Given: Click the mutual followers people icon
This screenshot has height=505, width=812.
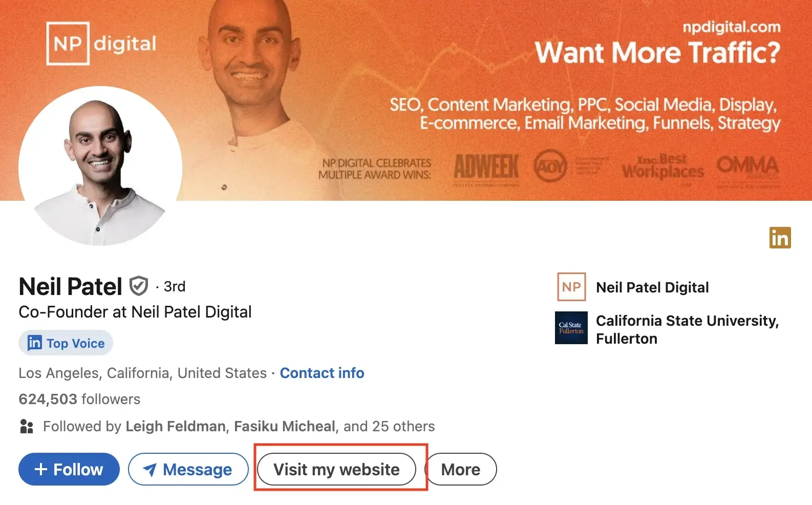Looking at the screenshot, I should click(26, 426).
